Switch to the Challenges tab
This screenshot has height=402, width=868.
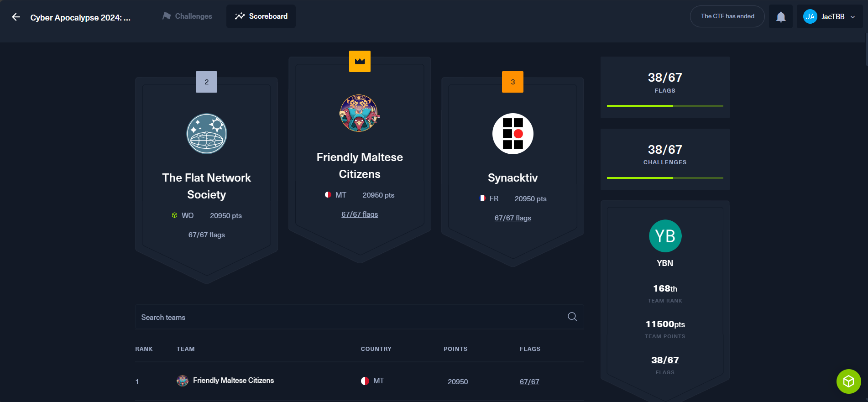187,16
